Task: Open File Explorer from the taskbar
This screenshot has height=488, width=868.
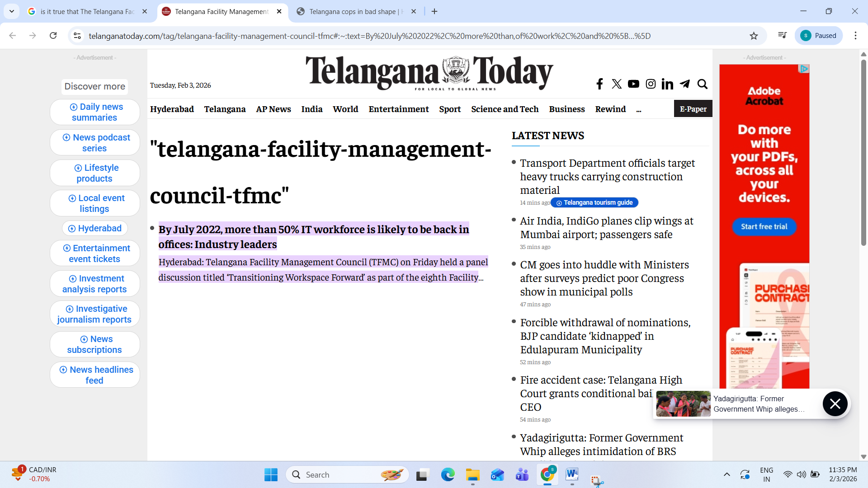Action: pos(473,474)
